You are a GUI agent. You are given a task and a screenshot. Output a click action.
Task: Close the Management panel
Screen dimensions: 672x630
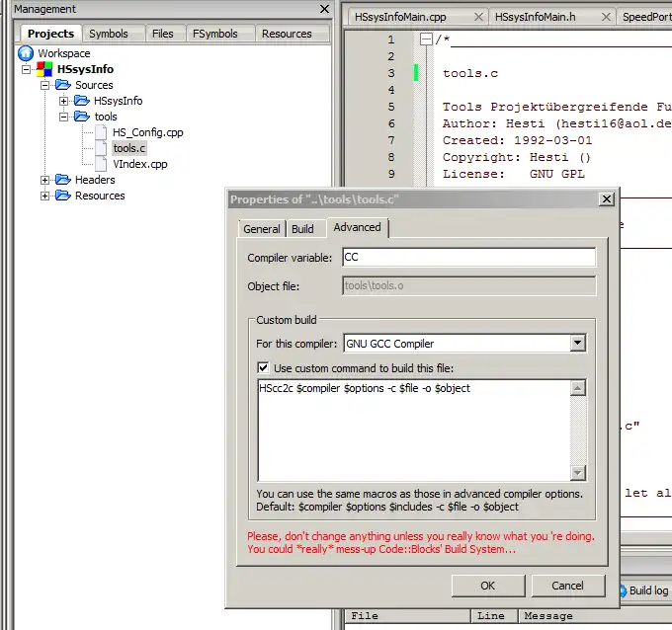click(x=324, y=9)
